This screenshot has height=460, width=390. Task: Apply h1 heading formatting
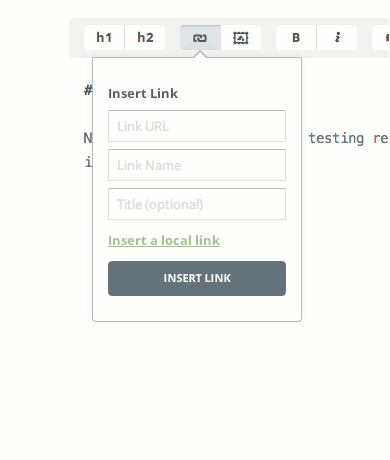[x=104, y=38]
